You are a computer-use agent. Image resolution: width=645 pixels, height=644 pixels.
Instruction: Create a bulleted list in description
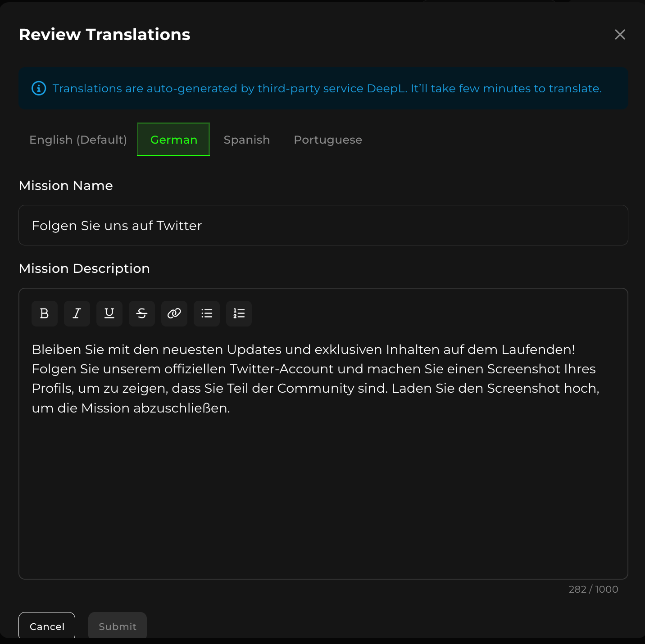[x=207, y=313]
